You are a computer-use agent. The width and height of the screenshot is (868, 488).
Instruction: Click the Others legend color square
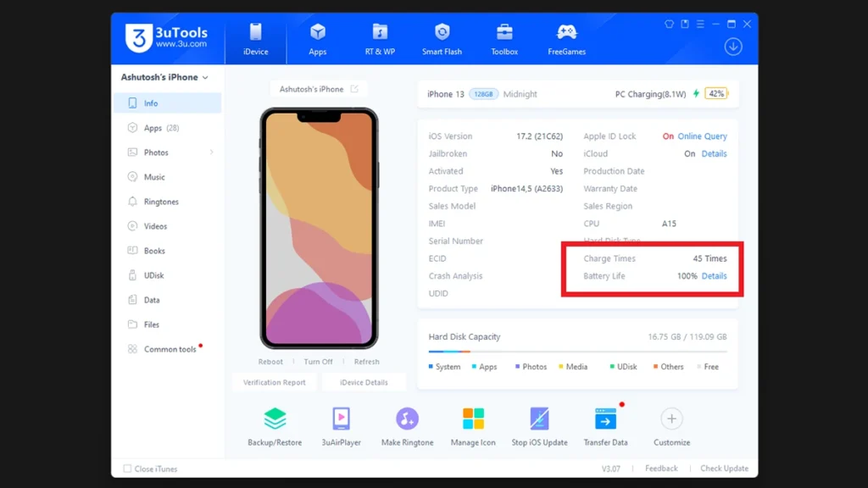pos(655,366)
